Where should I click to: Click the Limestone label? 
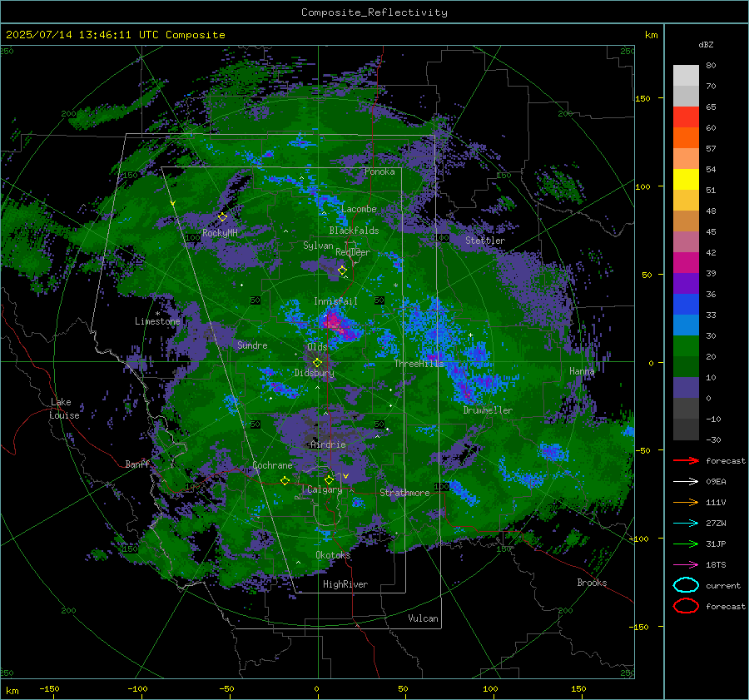click(157, 321)
